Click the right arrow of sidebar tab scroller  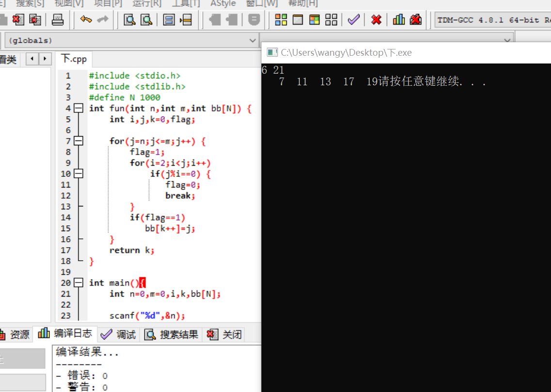tap(45, 59)
